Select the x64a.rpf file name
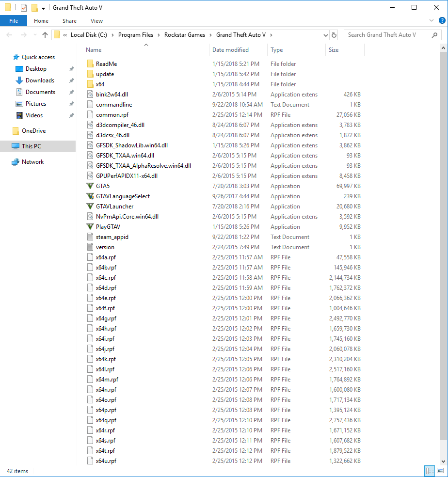448x477 pixels. (106, 257)
